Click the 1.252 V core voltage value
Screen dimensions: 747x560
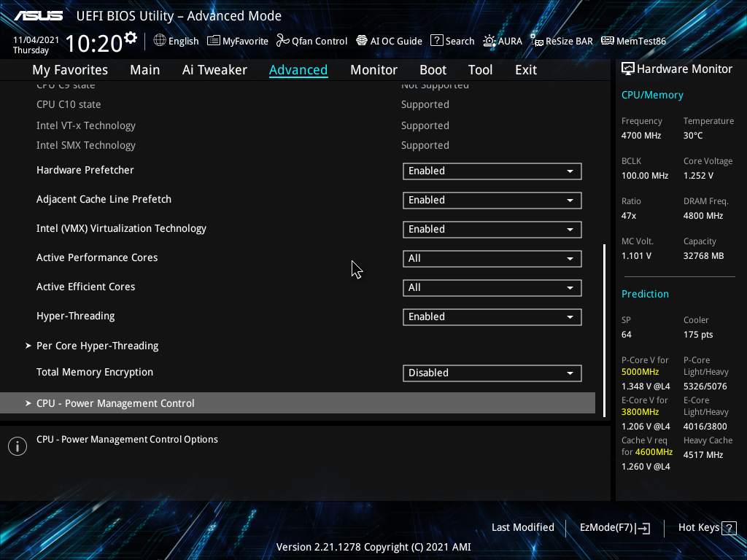click(x=698, y=175)
